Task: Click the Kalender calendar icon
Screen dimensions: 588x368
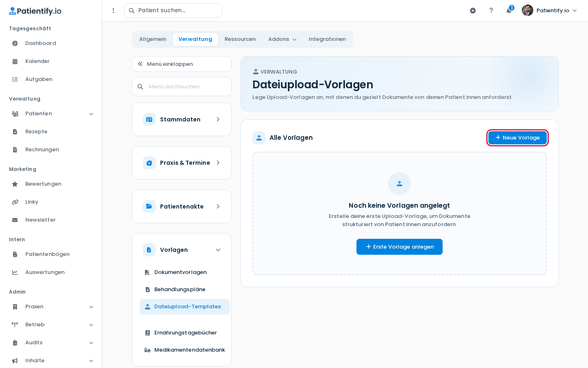Action: pos(15,61)
